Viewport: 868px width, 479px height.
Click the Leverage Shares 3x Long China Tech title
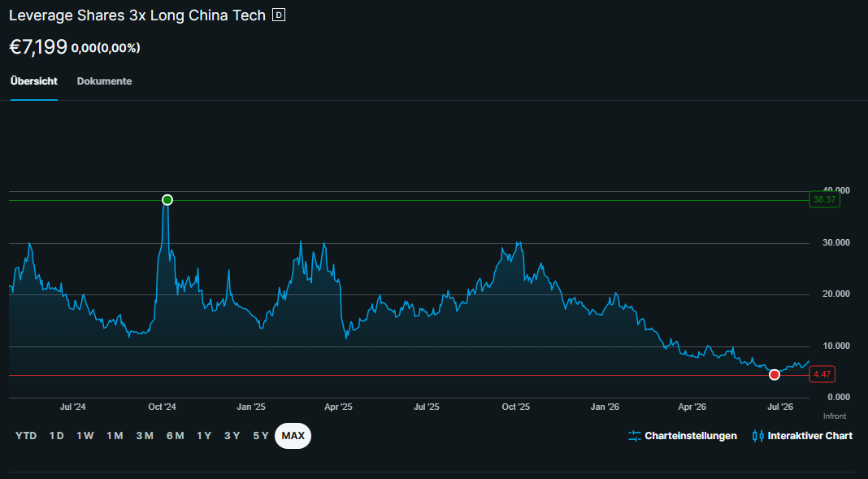click(x=137, y=15)
